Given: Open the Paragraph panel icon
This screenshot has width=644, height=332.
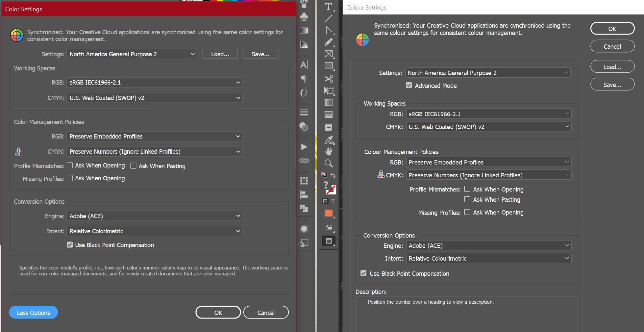Looking at the screenshot, I should [304, 79].
